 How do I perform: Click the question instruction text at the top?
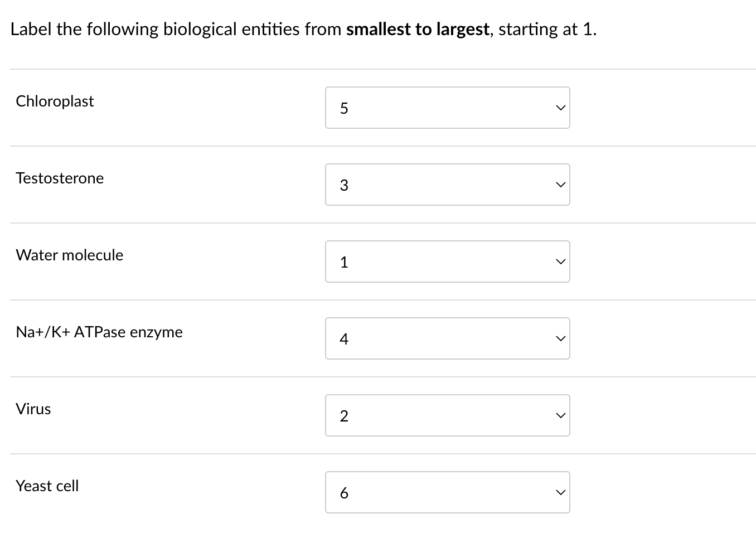(x=303, y=29)
